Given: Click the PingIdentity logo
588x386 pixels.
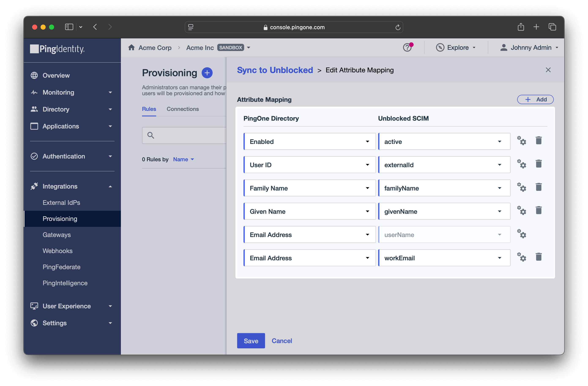Looking at the screenshot, I should tap(57, 49).
